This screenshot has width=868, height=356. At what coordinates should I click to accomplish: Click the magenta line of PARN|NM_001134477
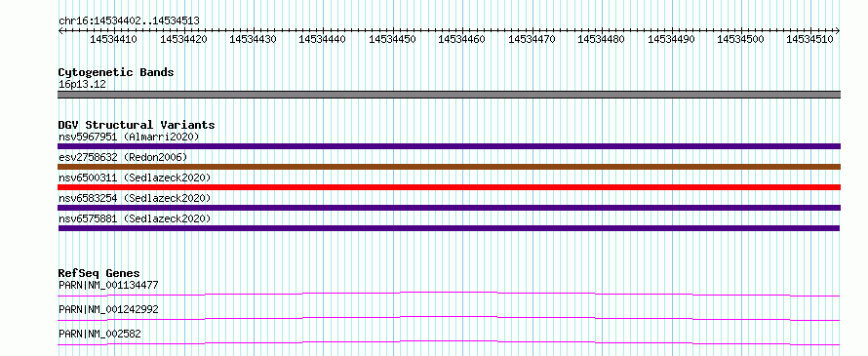tap(449, 294)
